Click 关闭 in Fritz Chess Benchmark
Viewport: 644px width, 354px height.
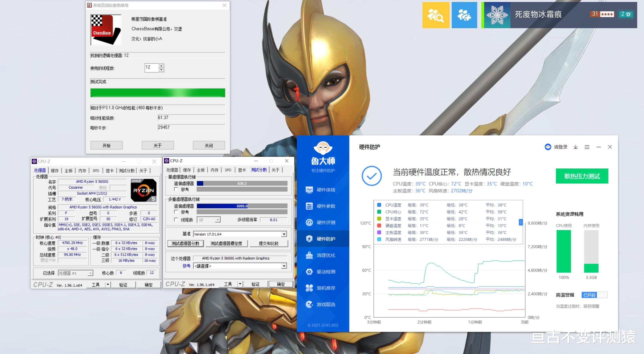[x=209, y=145]
